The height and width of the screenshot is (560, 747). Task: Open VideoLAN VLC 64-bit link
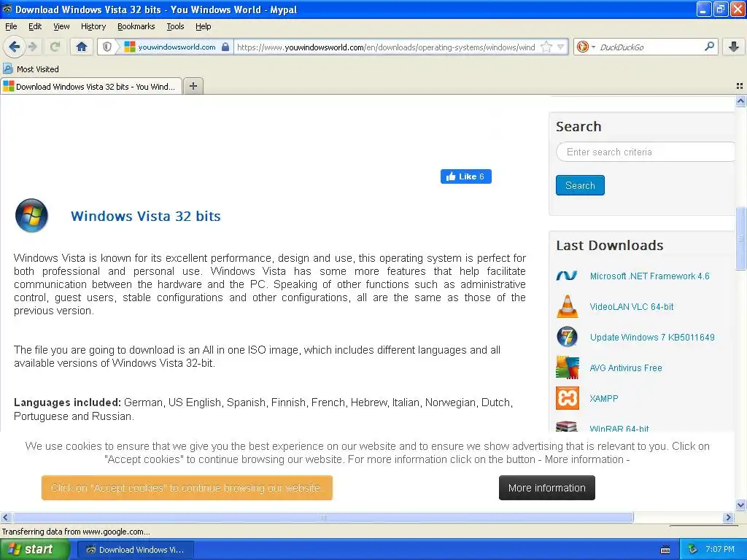tap(631, 306)
